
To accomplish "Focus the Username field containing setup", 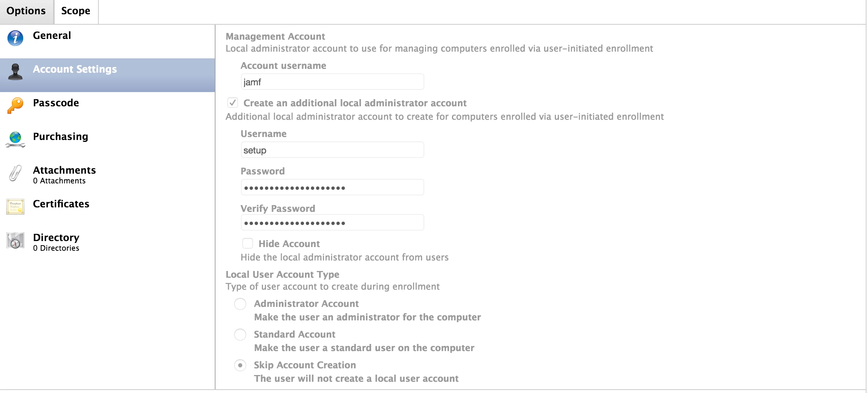I will 332,150.
